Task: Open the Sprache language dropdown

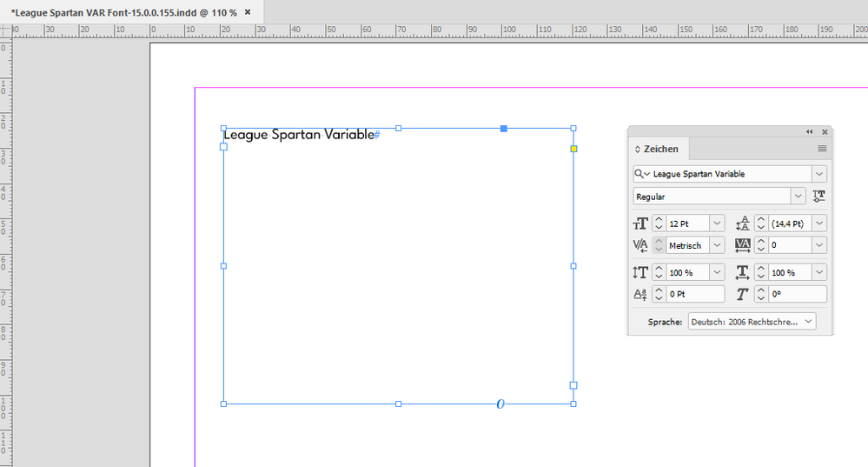Action: click(752, 321)
